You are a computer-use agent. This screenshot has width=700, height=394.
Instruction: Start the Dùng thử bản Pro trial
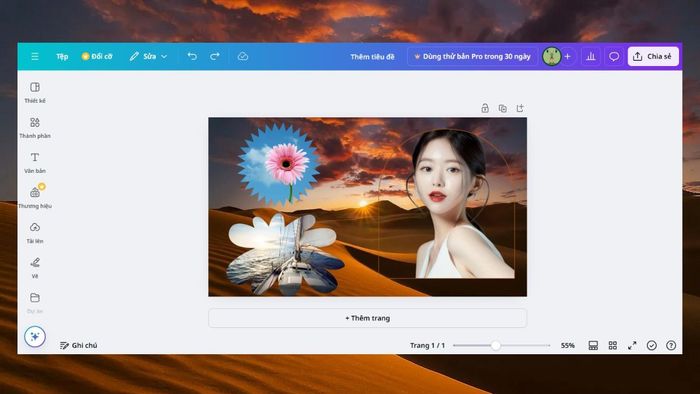[472, 57]
